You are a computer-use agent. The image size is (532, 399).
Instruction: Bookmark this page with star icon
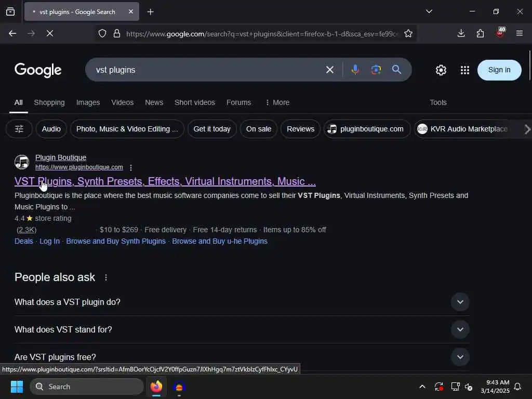(x=408, y=34)
